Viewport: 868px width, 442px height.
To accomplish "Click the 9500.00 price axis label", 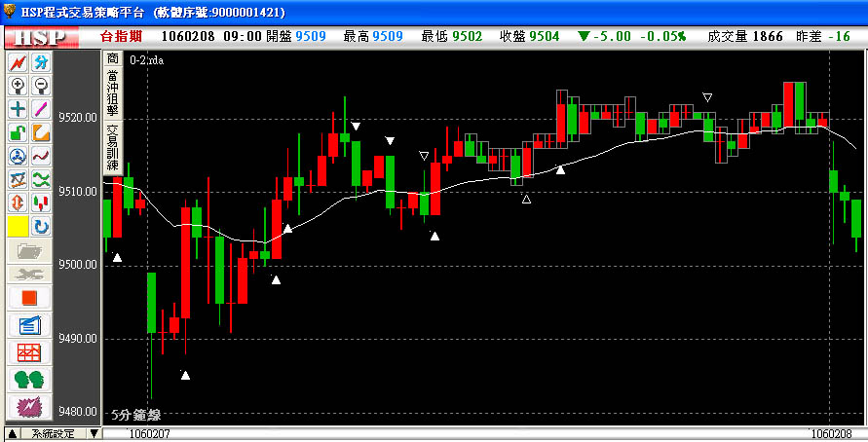I will coord(76,265).
